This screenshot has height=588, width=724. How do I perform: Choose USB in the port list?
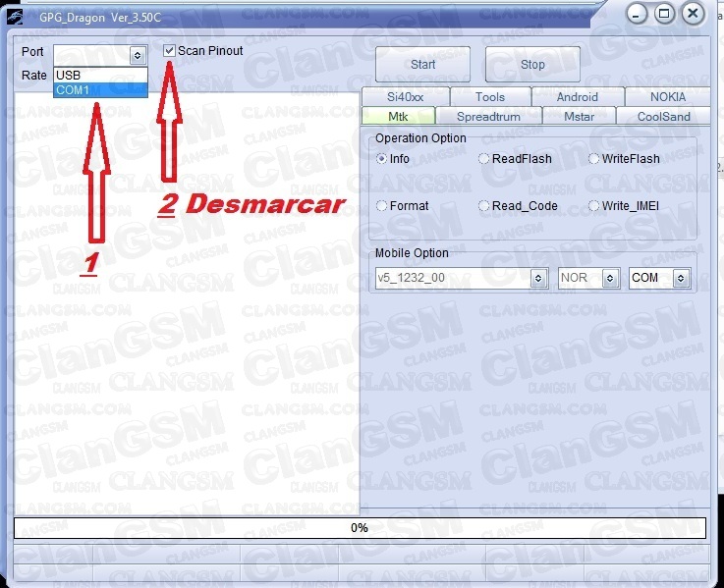[99, 76]
